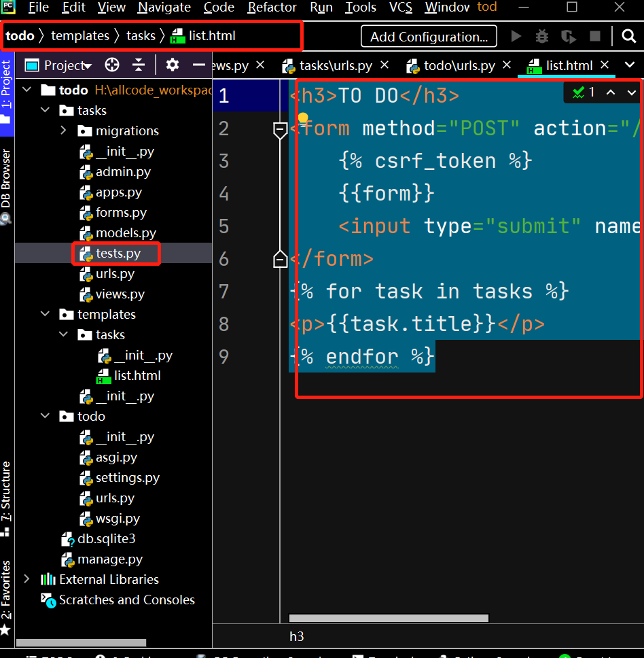Open the Refactor menu

[x=272, y=7]
